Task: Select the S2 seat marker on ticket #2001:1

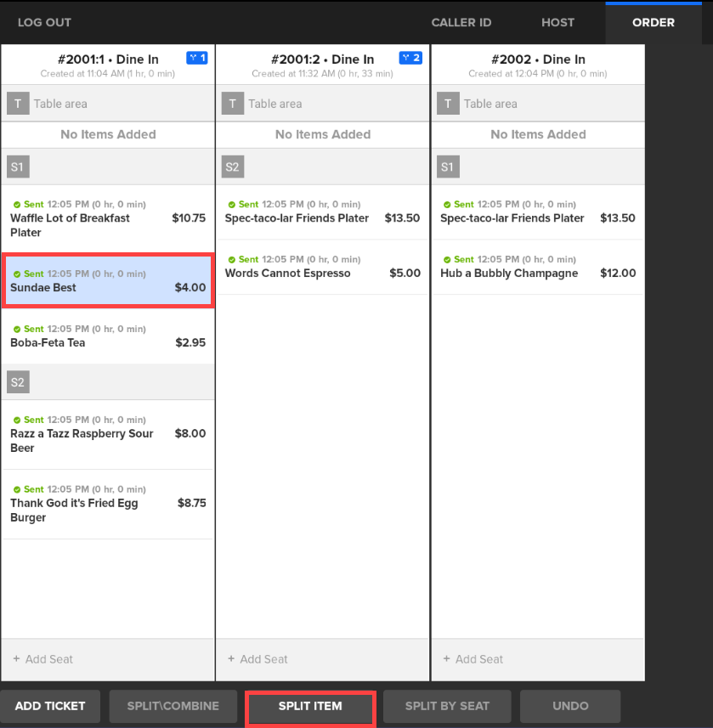Action: (x=18, y=382)
